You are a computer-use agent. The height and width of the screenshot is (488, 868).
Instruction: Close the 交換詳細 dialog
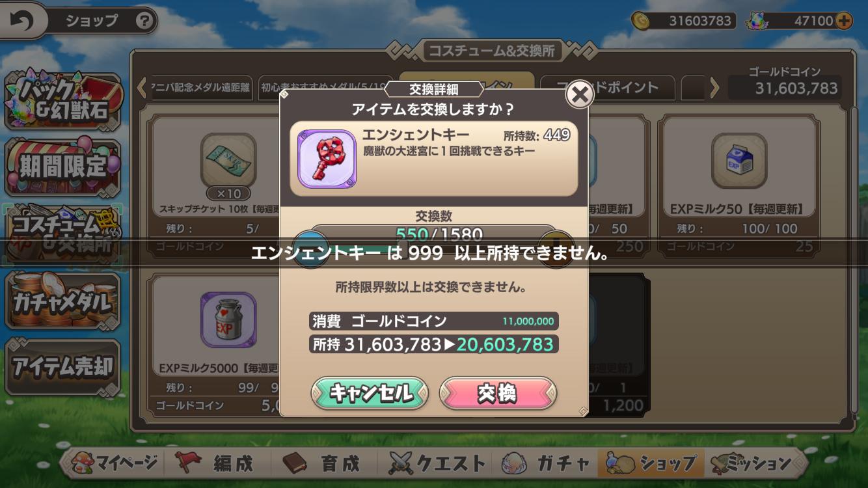pyautogui.click(x=579, y=95)
